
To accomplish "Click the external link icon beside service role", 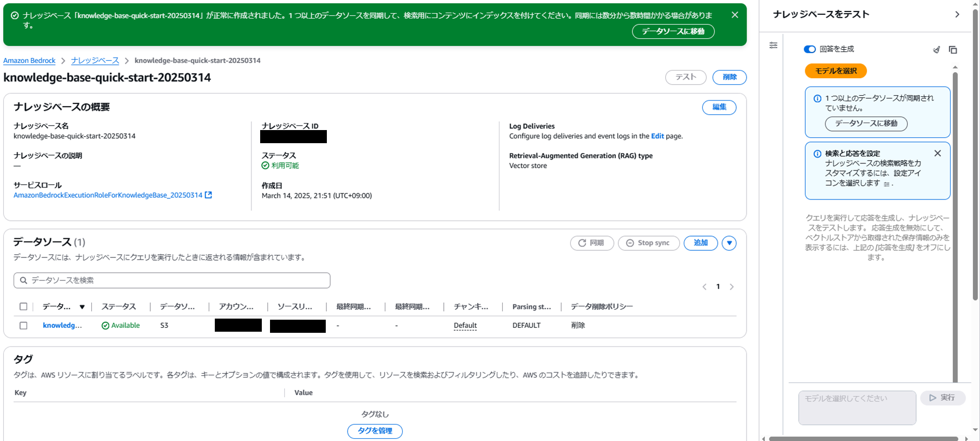I will point(208,195).
